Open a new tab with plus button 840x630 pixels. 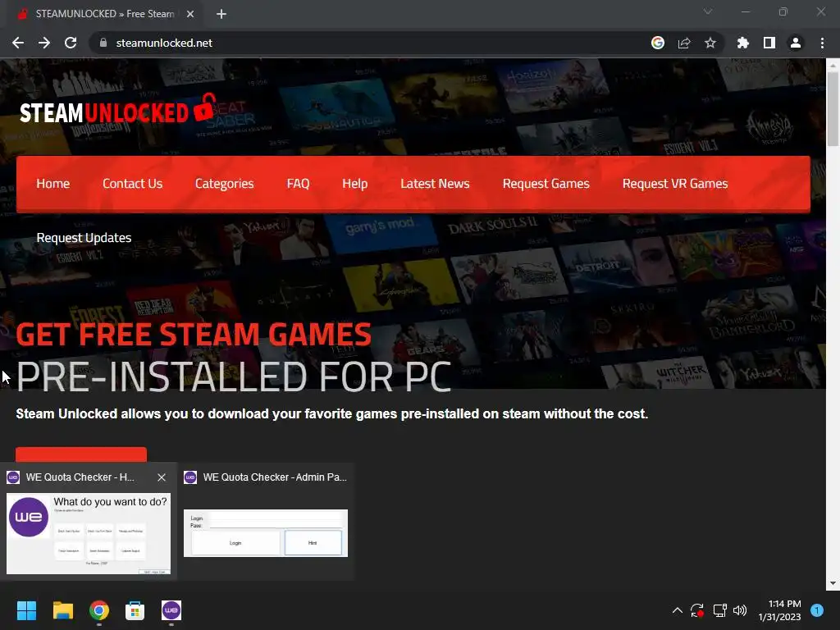coord(221,14)
